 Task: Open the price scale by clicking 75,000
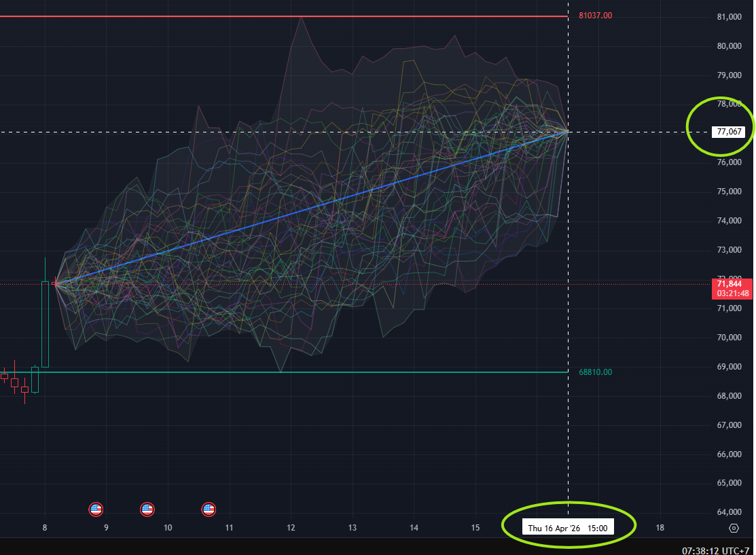click(x=729, y=191)
